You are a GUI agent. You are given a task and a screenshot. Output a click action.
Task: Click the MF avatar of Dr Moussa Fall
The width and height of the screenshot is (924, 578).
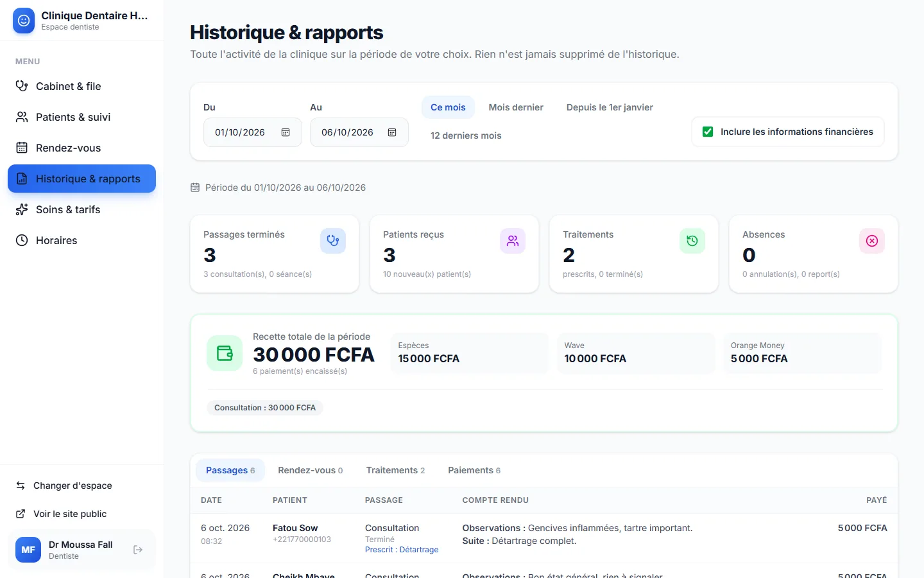point(28,550)
